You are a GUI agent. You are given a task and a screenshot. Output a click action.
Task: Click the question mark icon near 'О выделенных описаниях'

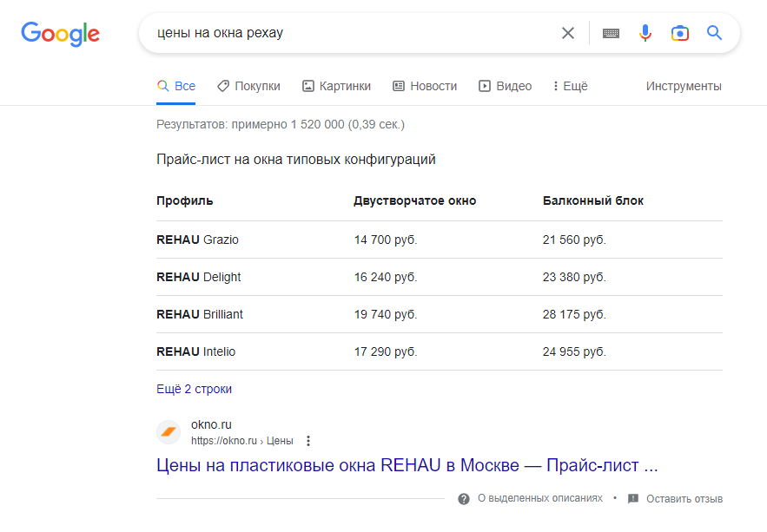(464, 499)
